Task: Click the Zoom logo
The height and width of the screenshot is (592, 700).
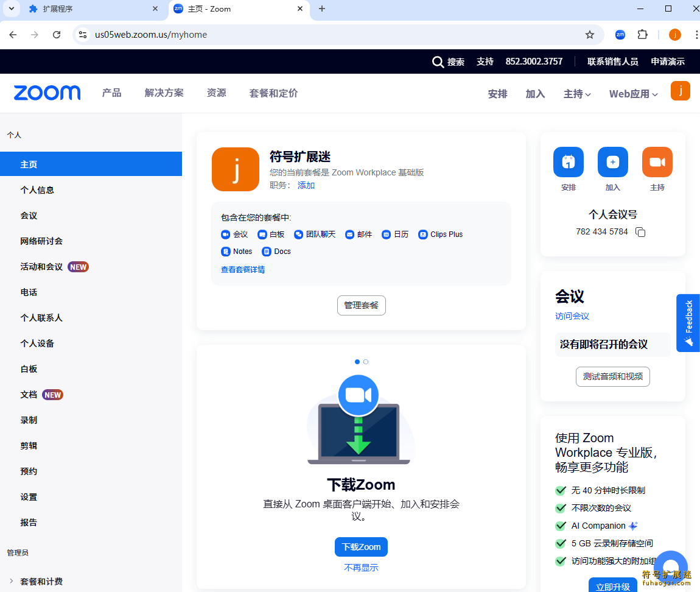Action: pyautogui.click(x=47, y=93)
